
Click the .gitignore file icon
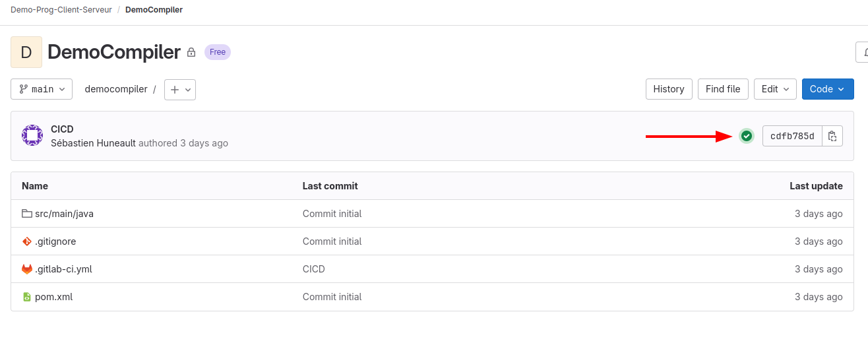27,241
